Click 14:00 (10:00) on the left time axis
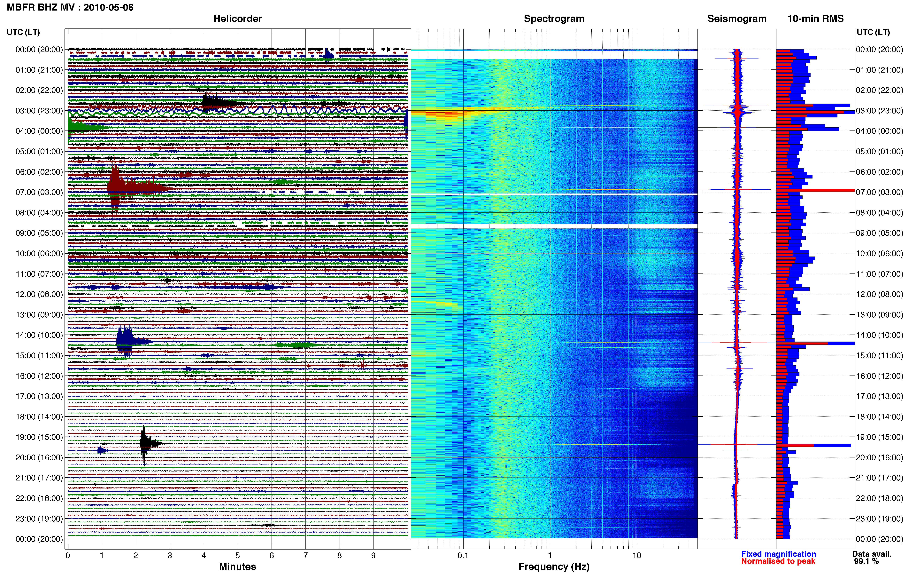This screenshot has height=578, width=924. click(39, 335)
